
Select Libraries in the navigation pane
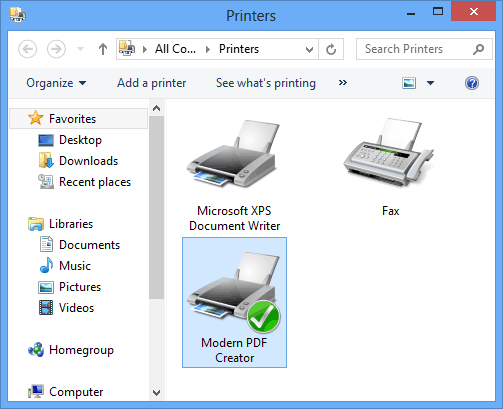[71, 224]
